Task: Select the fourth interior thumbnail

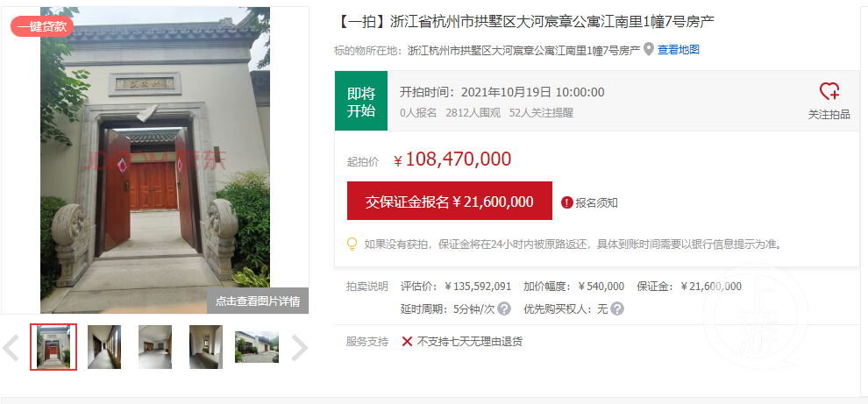Action: click(x=206, y=347)
